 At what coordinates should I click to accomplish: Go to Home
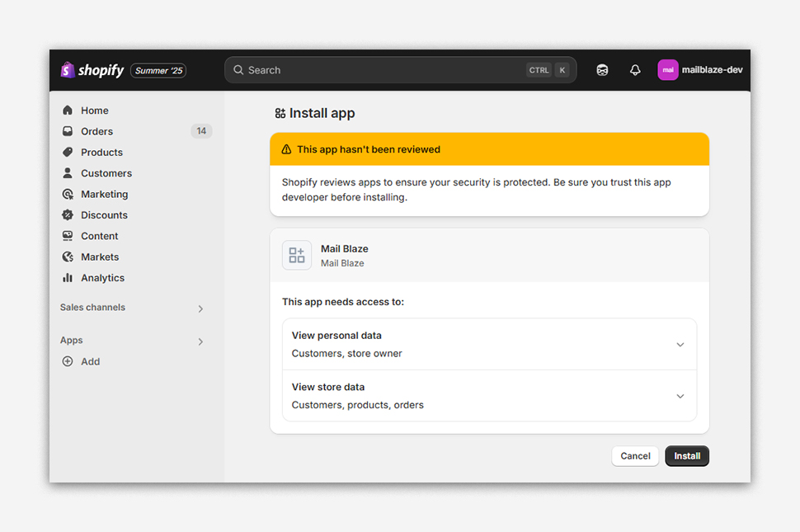click(95, 111)
